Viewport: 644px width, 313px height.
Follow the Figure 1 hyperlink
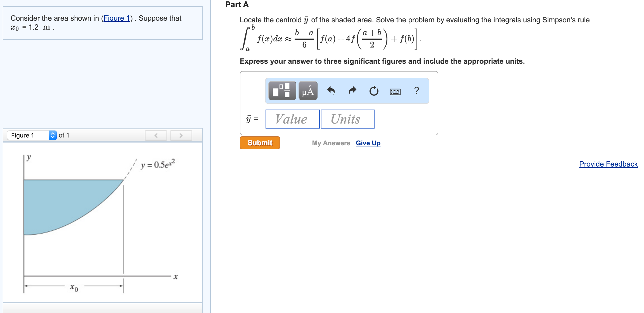click(x=117, y=18)
